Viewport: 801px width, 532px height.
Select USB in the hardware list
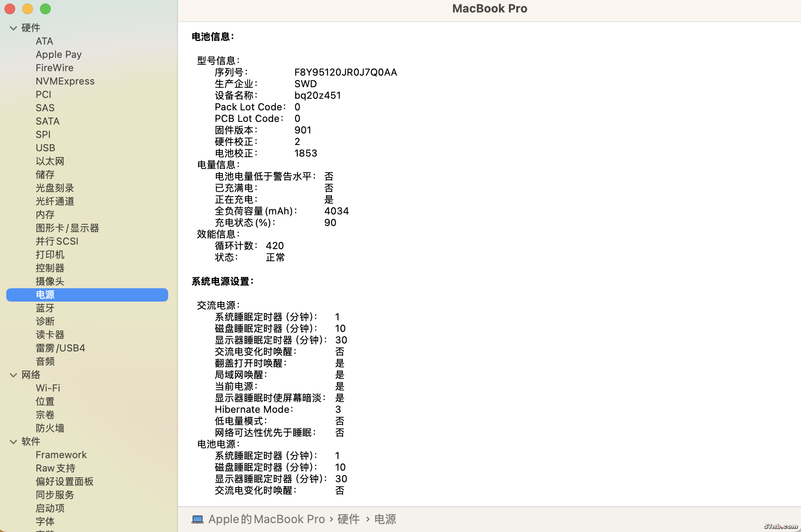(x=45, y=148)
